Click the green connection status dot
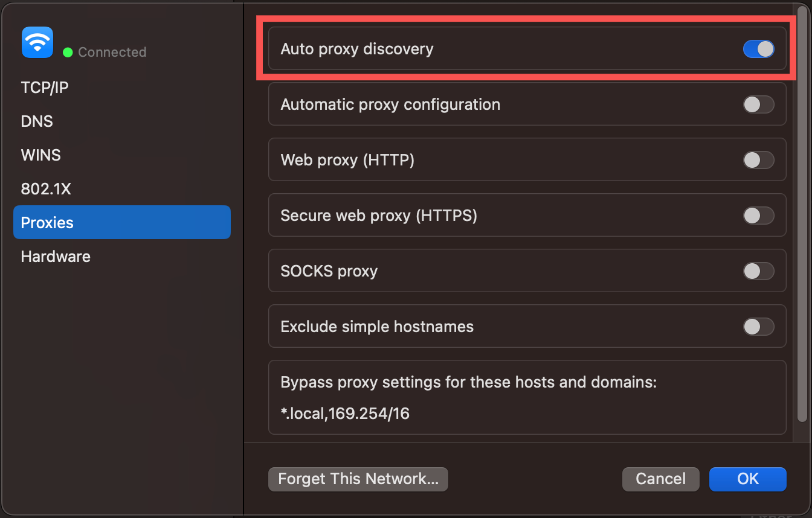Screen dimensions: 812x518 click(x=68, y=53)
